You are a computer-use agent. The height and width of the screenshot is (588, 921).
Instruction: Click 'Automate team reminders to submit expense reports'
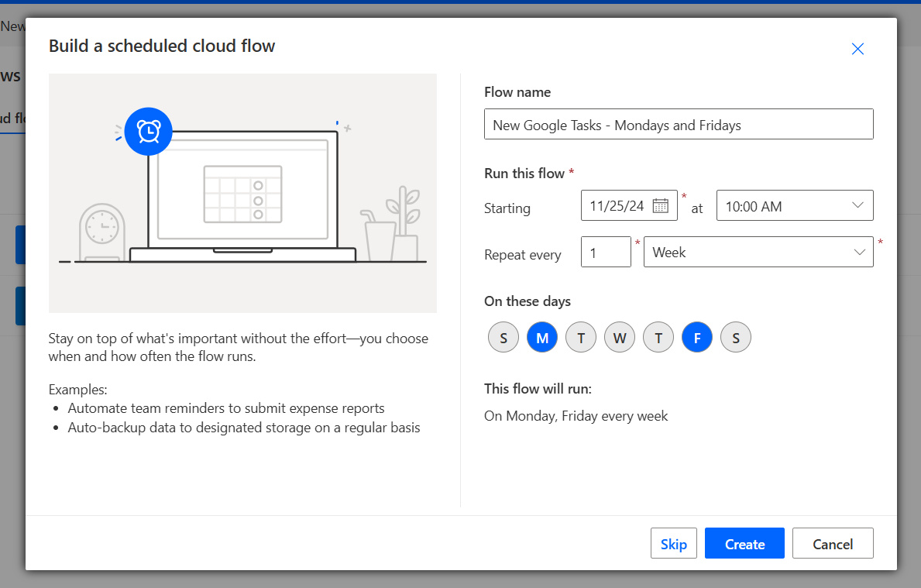pyautogui.click(x=226, y=408)
